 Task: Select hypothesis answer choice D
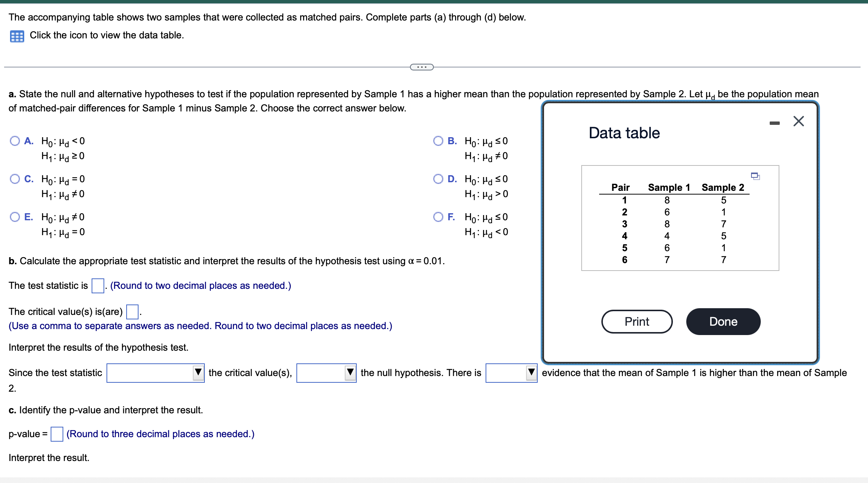(438, 179)
